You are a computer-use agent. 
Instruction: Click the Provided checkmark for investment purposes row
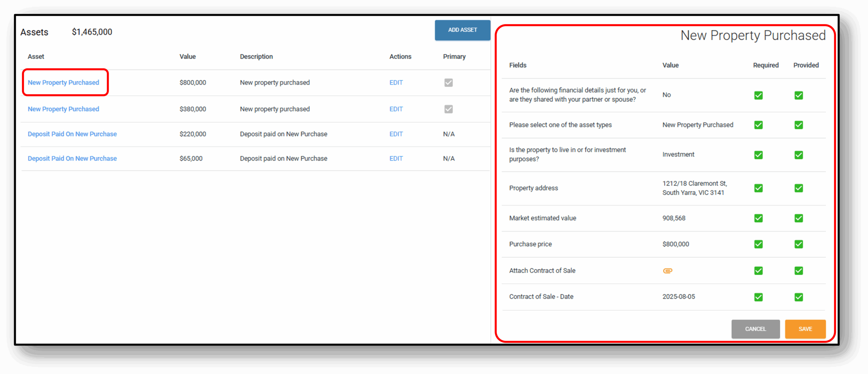798,155
